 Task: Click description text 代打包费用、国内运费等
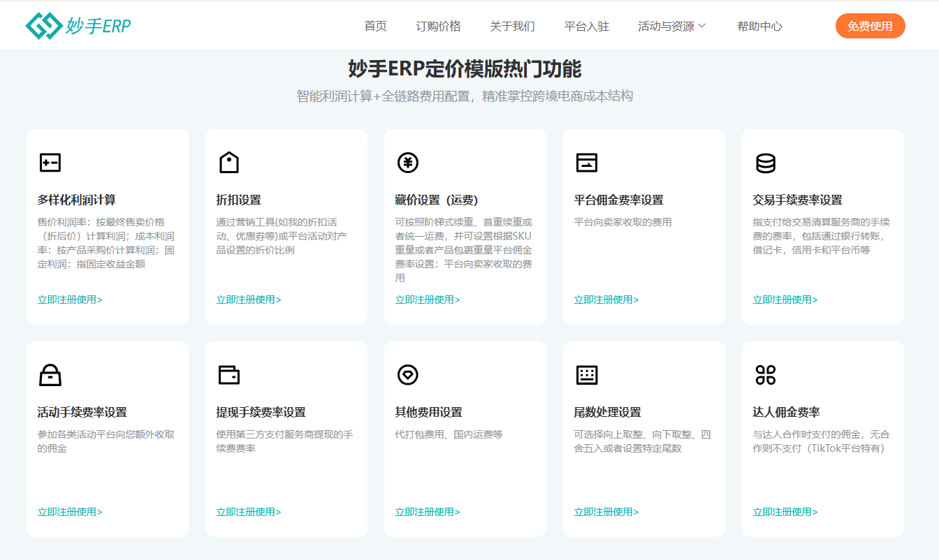click(x=449, y=434)
